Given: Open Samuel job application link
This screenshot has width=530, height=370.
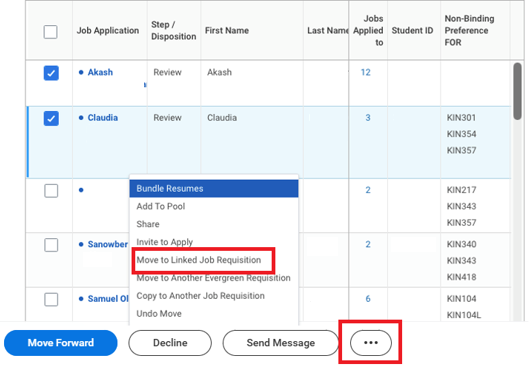Looking at the screenshot, I should pos(108,299).
